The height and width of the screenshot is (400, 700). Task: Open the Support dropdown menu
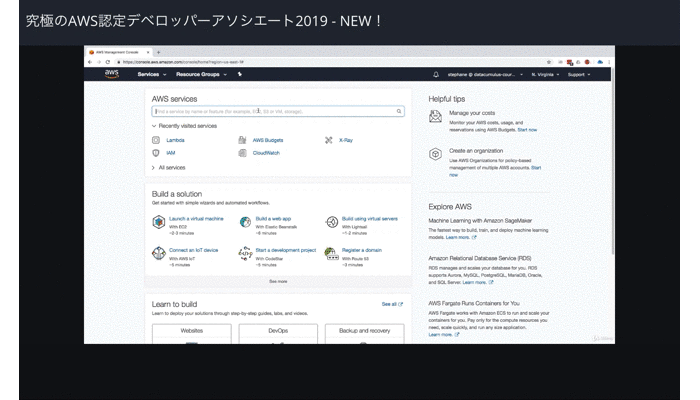point(579,75)
